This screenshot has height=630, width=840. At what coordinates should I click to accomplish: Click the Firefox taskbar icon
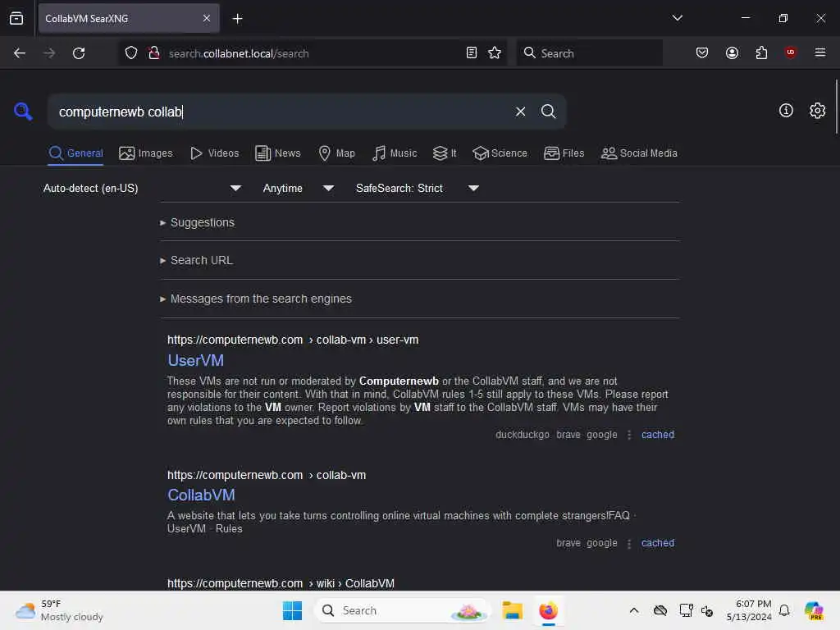(549, 610)
